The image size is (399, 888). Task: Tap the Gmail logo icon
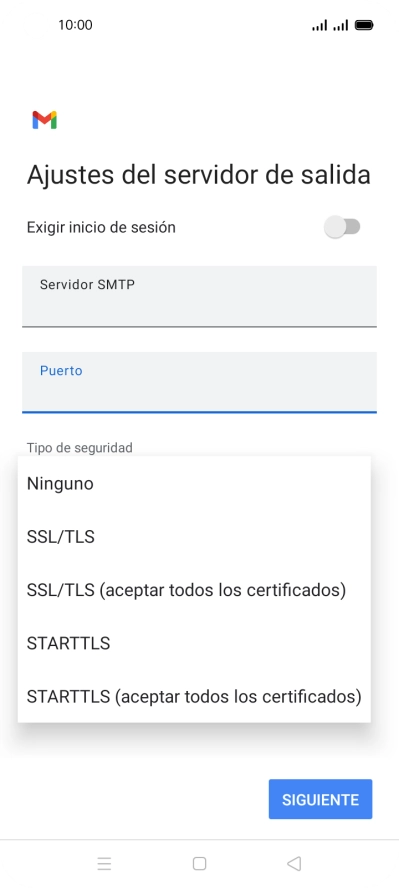(x=45, y=120)
